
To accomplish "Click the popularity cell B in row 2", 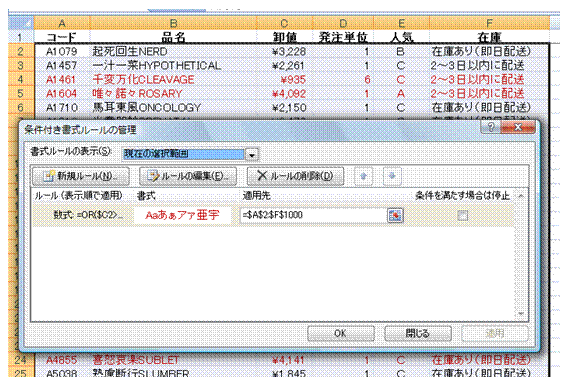I will 401,51.
